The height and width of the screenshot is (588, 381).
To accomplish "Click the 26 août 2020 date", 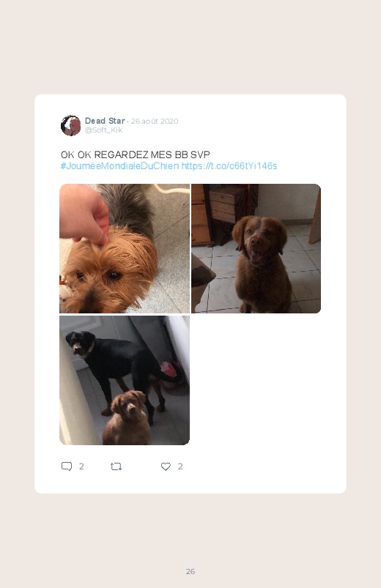I will point(155,121).
